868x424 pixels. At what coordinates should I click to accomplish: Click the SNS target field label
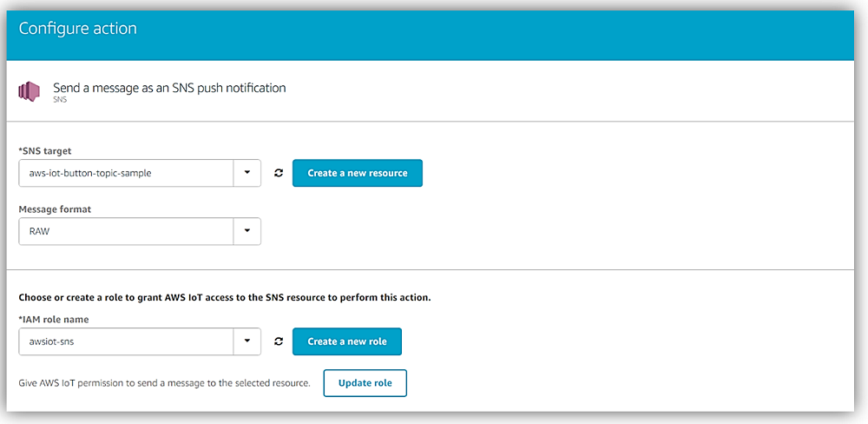pyautogui.click(x=44, y=151)
